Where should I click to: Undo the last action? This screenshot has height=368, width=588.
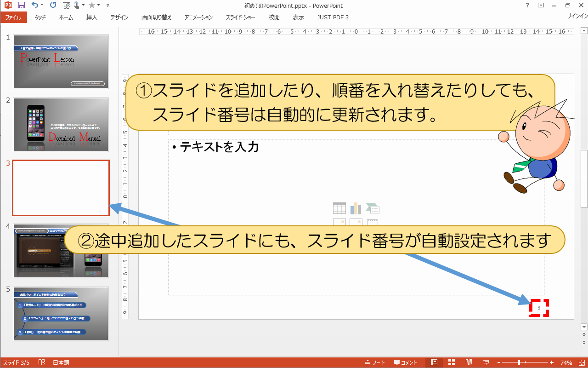coord(35,6)
